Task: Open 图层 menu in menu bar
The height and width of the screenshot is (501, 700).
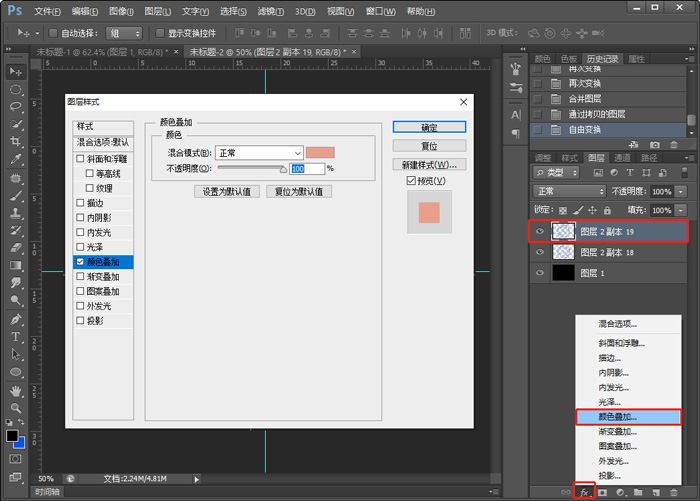Action: pyautogui.click(x=158, y=11)
